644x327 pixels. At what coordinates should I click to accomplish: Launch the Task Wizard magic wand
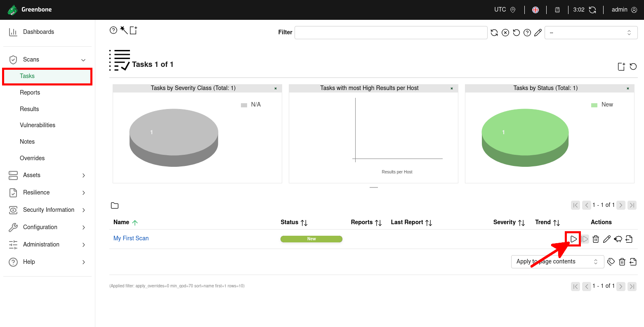[123, 30]
